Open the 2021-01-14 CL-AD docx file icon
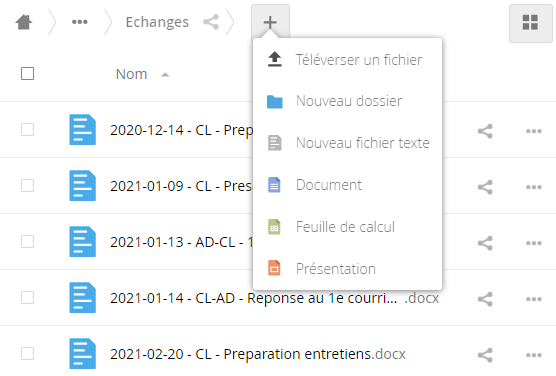556x376 pixels. [x=82, y=298]
